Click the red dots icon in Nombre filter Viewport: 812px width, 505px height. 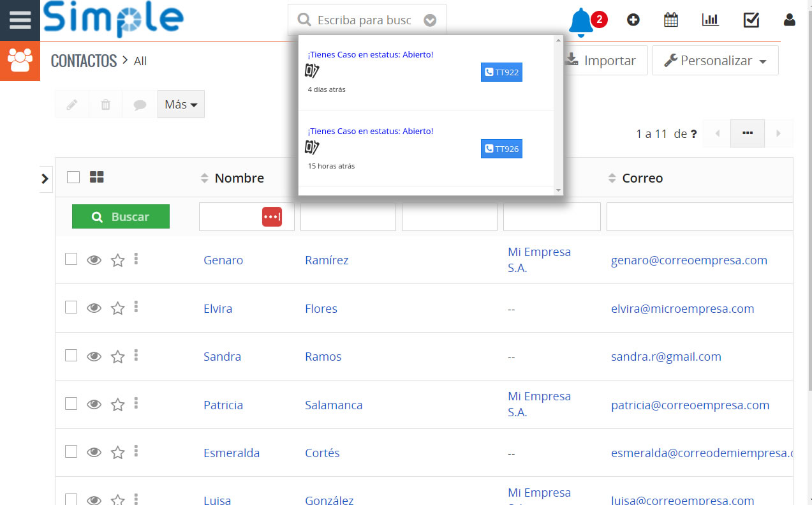click(x=272, y=216)
